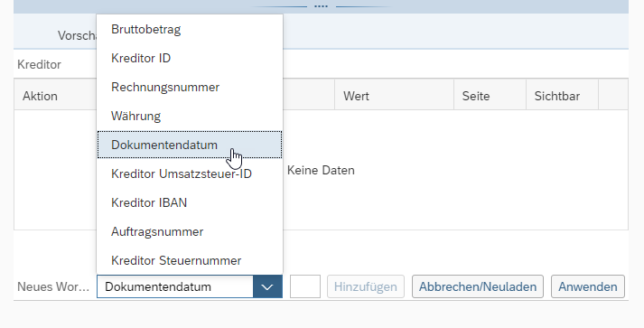This screenshot has height=328, width=644.
Task: Apply changes with the Anwenden button
Action: (x=588, y=286)
